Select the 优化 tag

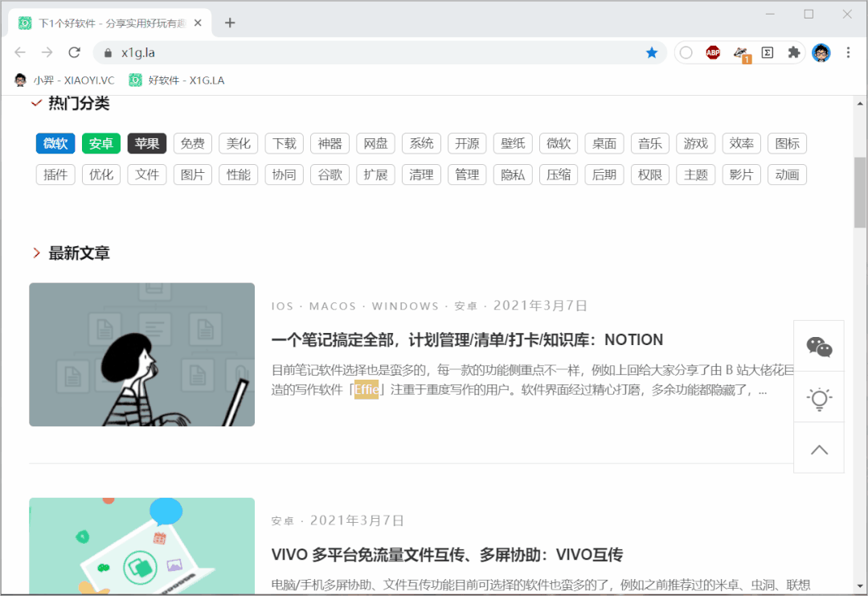tap(101, 175)
